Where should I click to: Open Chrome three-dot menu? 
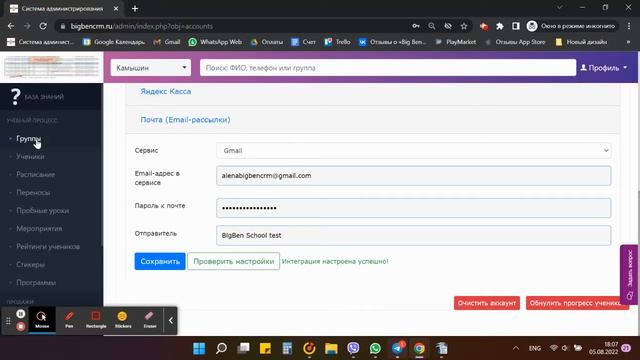[x=629, y=26]
